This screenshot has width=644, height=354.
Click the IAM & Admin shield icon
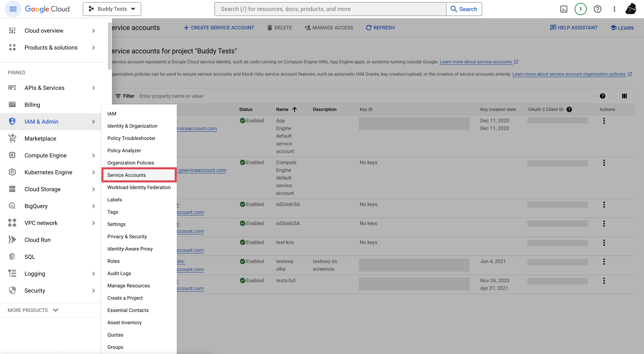[x=12, y=121]
